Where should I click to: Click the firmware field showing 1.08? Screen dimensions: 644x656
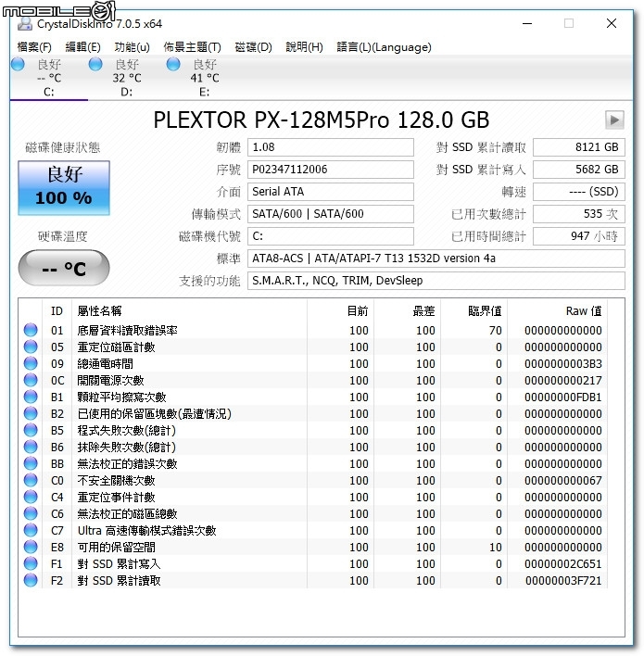click(331, 147)
